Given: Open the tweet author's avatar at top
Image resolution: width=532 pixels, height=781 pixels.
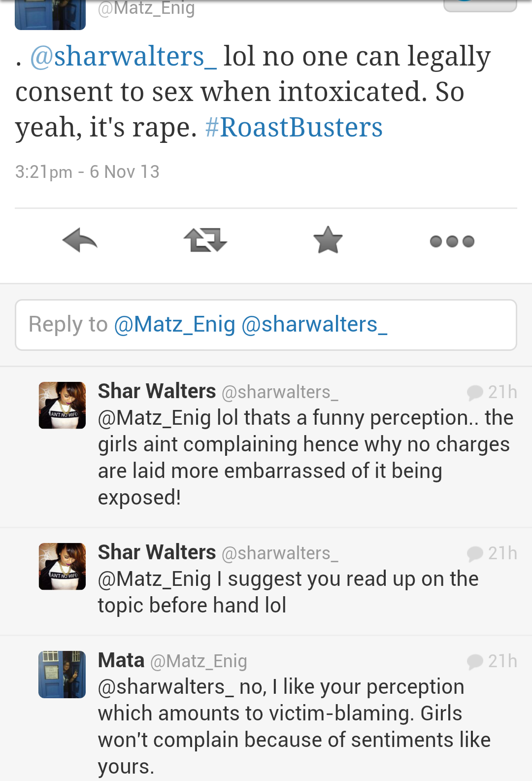Looking at the screenshot, I should tap(50, 15).
